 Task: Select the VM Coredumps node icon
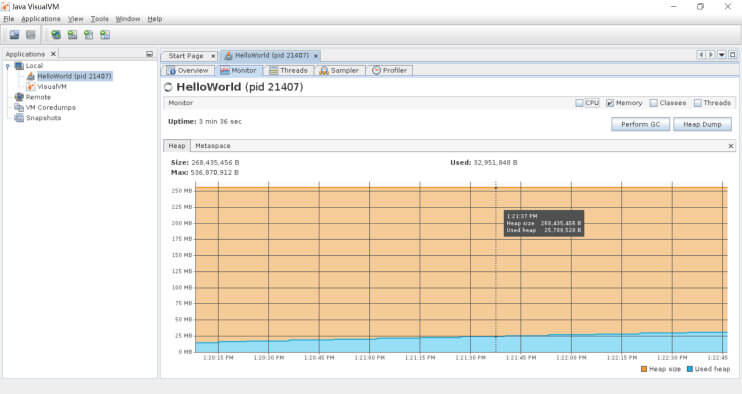click(19, 107)
